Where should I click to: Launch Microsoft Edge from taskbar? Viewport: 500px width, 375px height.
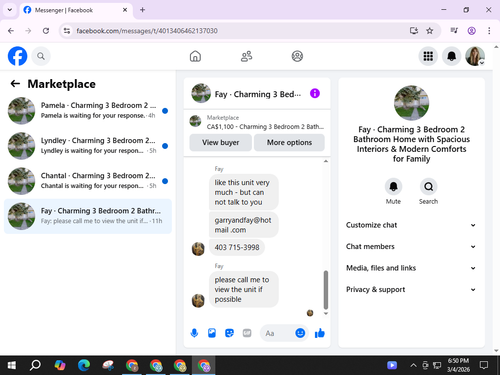84,365
